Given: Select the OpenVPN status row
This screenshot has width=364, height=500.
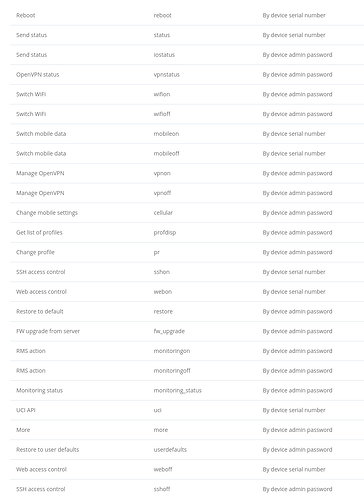Looking at the screenshot, I should coord(187,75).
